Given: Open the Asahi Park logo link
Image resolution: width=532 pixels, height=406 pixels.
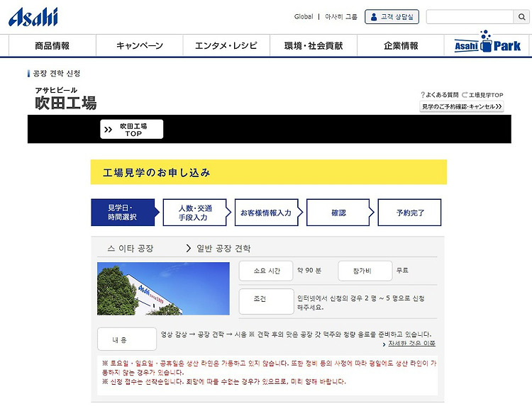Looking at the screenshot, I should 487,42.
